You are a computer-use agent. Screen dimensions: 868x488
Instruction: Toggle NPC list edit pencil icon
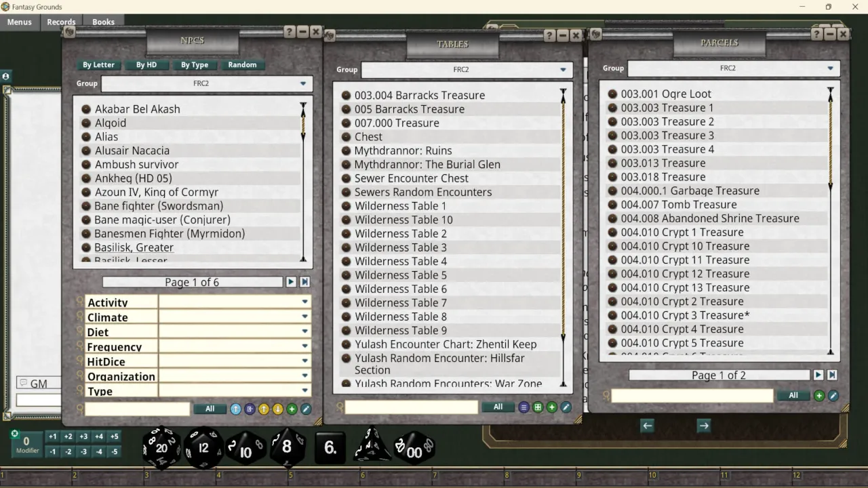tap(306, 409)
